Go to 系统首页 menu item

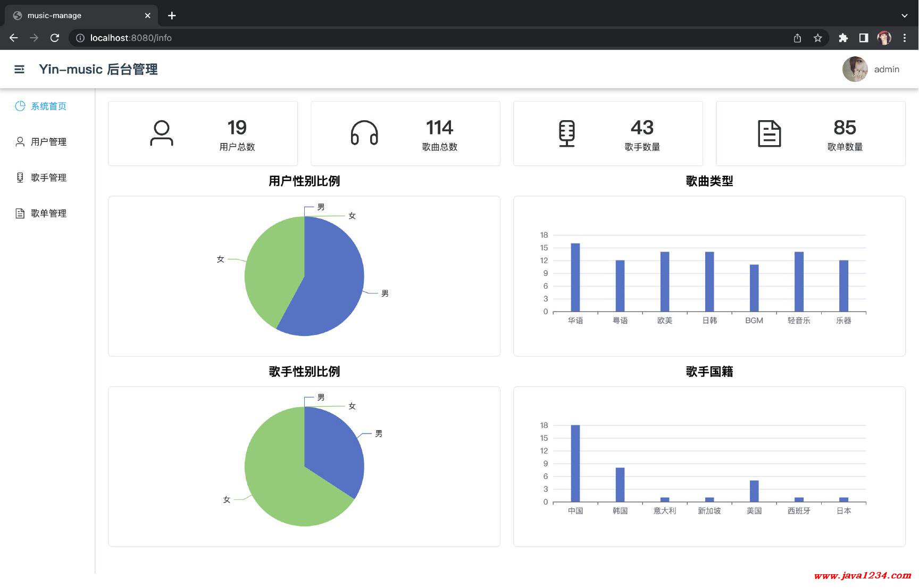tap(48, 106)
